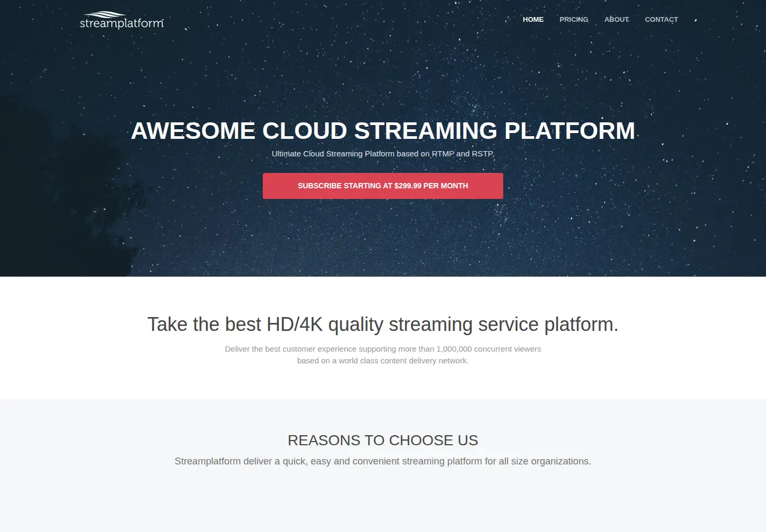Viewport: 766px width, 532px height.
Task: Open the ABOUT navigation link
Action: [x=617, y=19]
